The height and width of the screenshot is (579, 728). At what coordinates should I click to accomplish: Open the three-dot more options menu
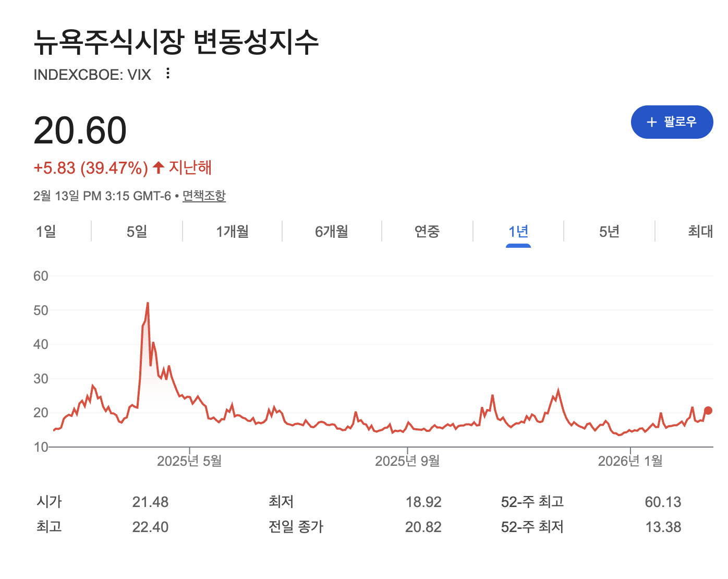coord(167,74)
